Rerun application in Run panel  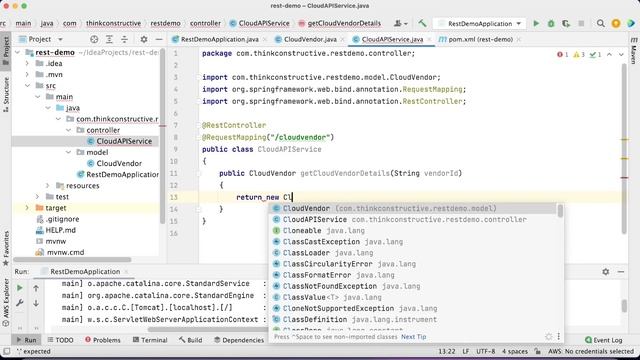(x=20, y=288)
